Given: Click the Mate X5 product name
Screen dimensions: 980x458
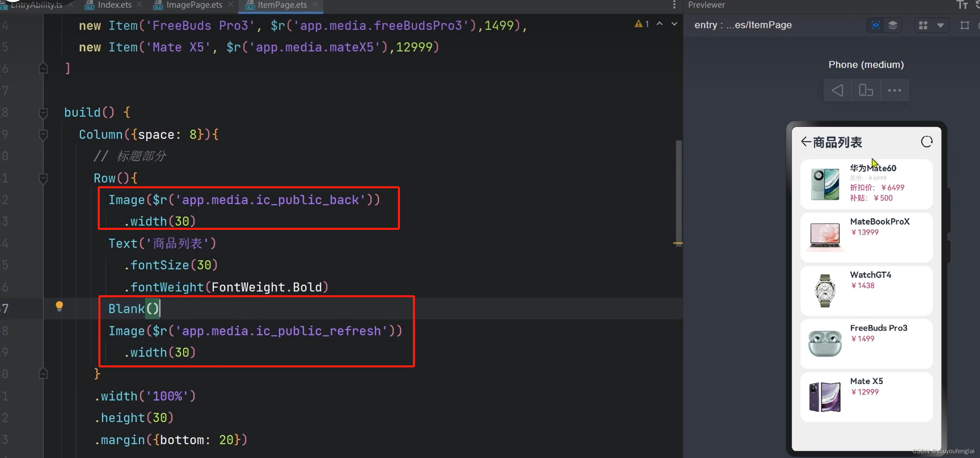Looking at the screenshot, I should (866, 381).
